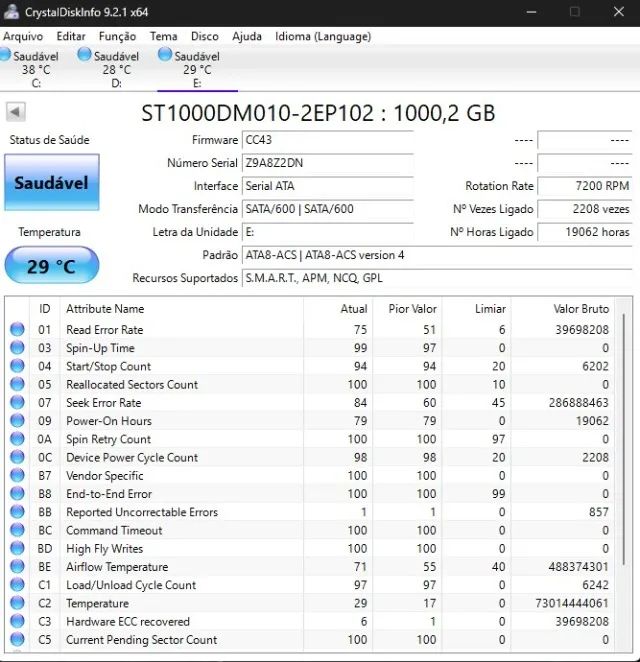Click the status orb beside Start/Stop Count
Image resolution: width=640 pixels, height=662 pixels.
(x=17, y=366)
